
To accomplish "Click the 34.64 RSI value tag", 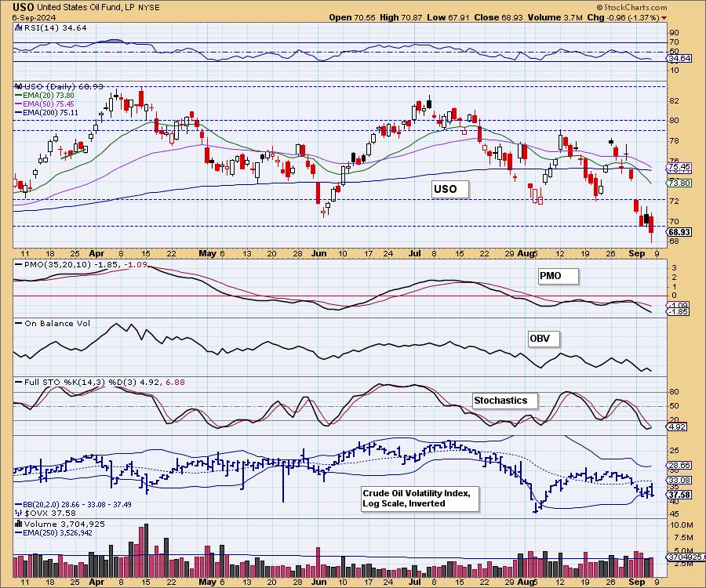I will 680,59.
